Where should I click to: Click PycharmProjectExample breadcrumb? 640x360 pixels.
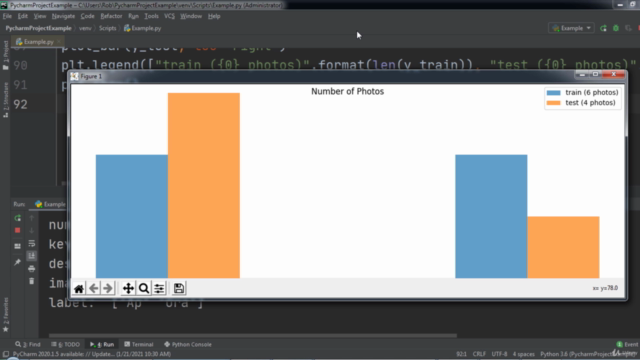click(x=38, y=28)
